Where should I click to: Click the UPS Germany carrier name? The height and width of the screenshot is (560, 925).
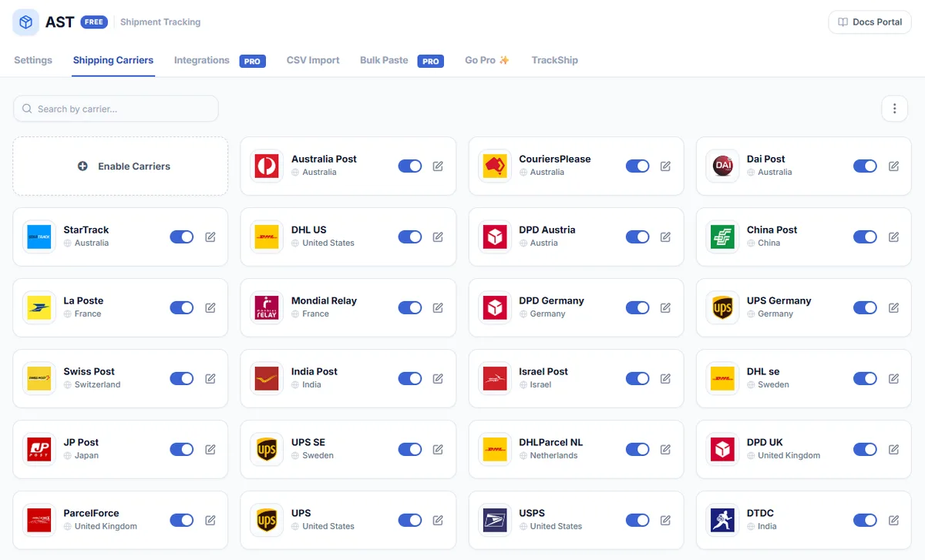coord(779,300)
